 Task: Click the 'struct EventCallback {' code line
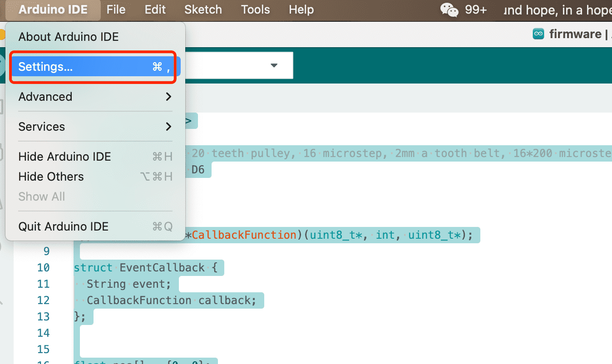click(146, 268)
